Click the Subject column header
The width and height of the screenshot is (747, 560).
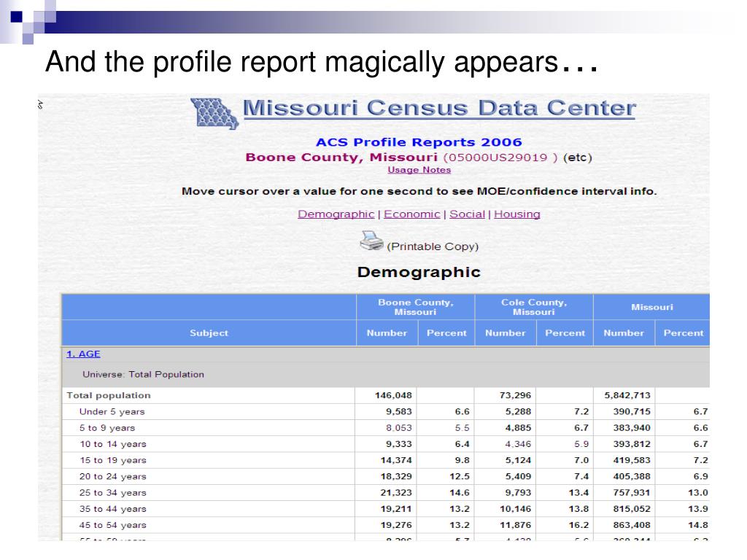point(209,332)
